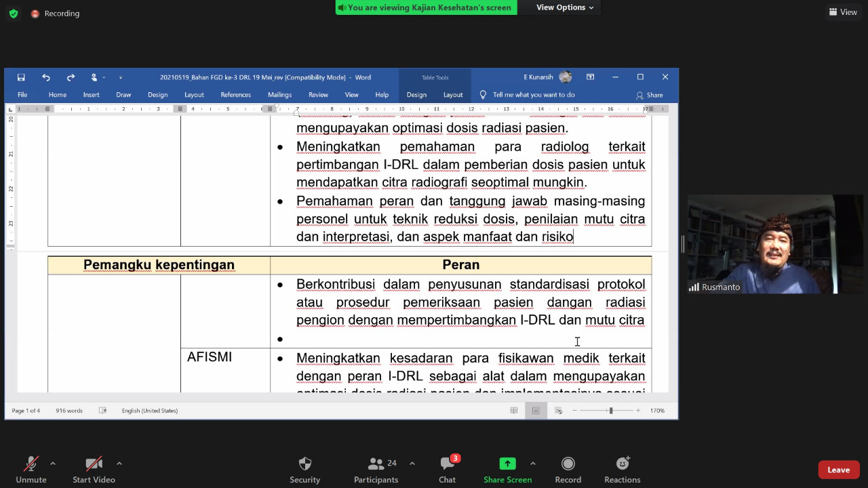Click the Share button in Word
Viewport: 868px width, 488px height.
pos(650,95)
